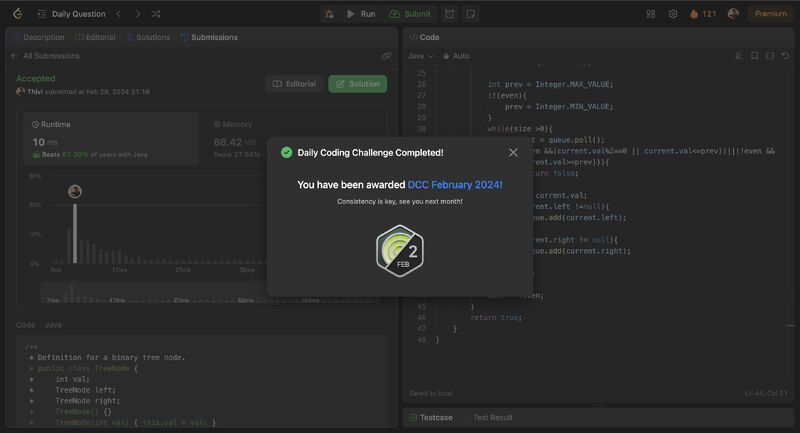Open the notes icon in top toolbar

470,14
